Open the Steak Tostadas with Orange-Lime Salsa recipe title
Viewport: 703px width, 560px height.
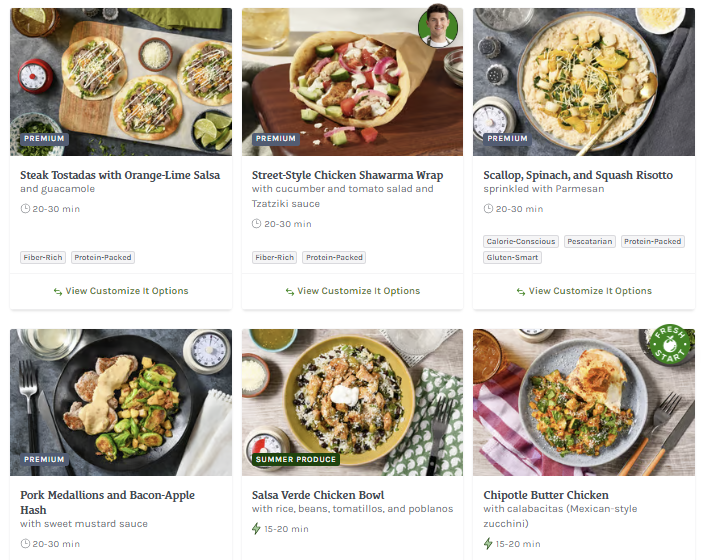[x=120, y=175]
